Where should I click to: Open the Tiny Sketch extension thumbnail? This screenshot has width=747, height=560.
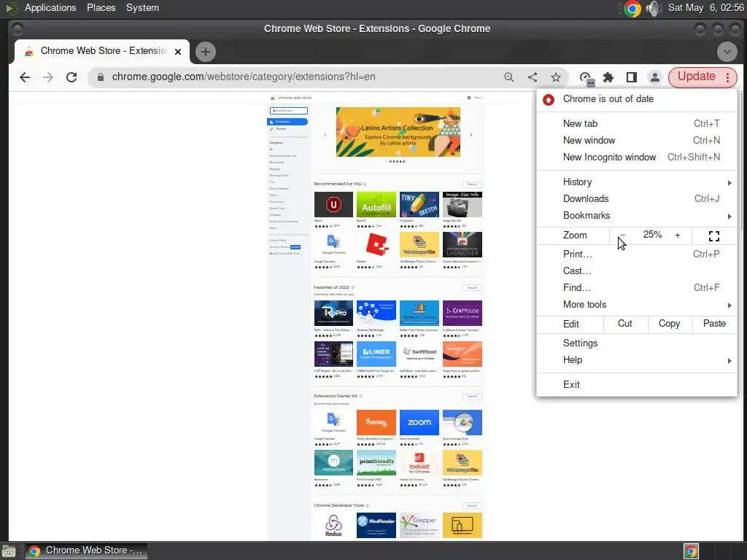point(419,204)
